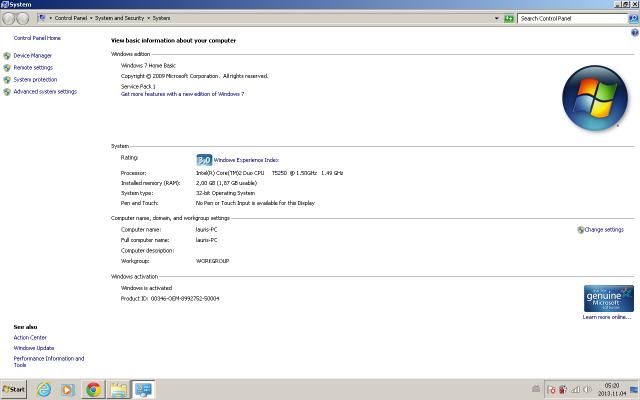Click the System protection shield icon
Image resolution: width=640 pixels, height=400 pixels.
coord(7,79)
